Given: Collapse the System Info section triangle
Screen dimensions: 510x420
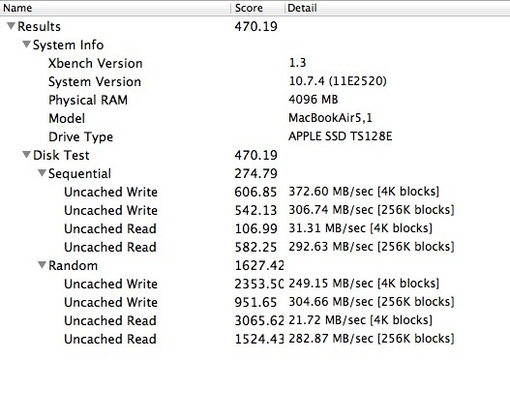Looking at the screenshot, I should [x=27, y=45].
